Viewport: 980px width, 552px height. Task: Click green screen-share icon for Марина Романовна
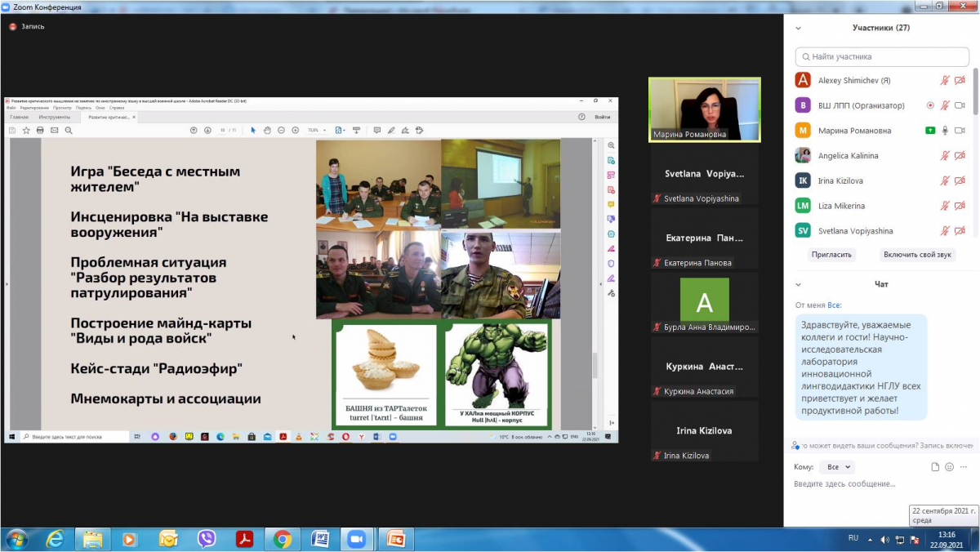point(930,131)
